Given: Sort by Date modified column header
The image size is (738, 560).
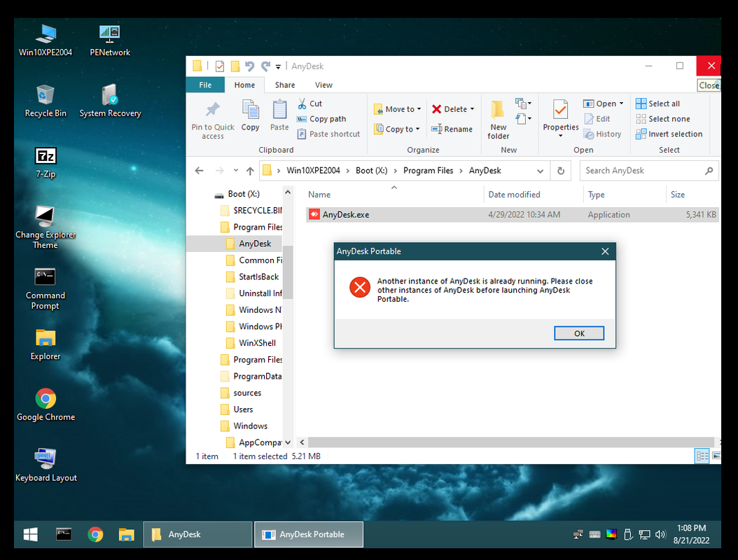Looking at the screenshot, I should [x=514, y=195].
